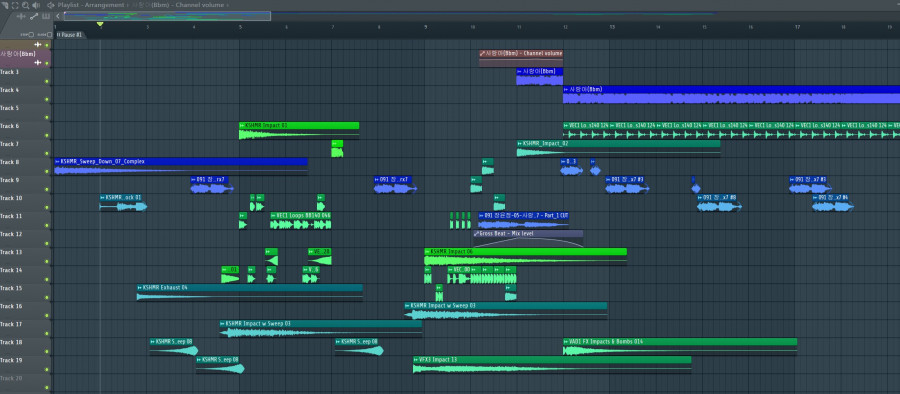Click the audio clip icon on first track
Screen dimensions: 900x394
38,44
